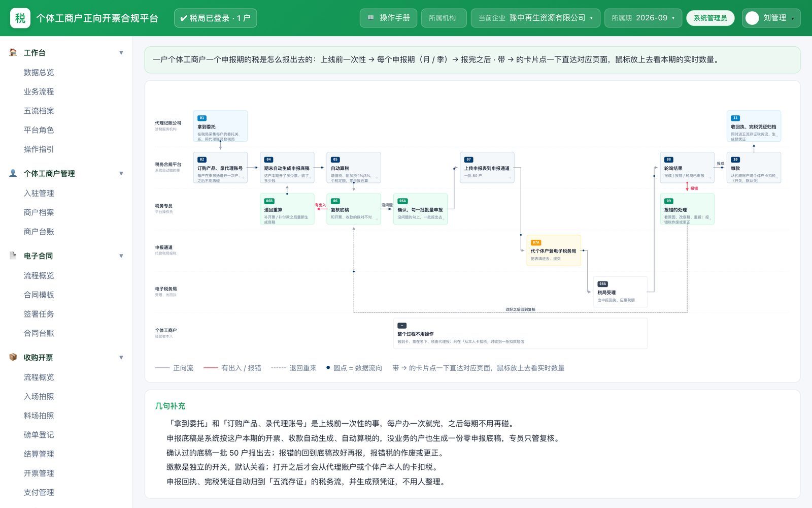Click the checkmark icon in 税局已登录 badge
The width and height of the screenshot is (812, 508).
point(184,18)
